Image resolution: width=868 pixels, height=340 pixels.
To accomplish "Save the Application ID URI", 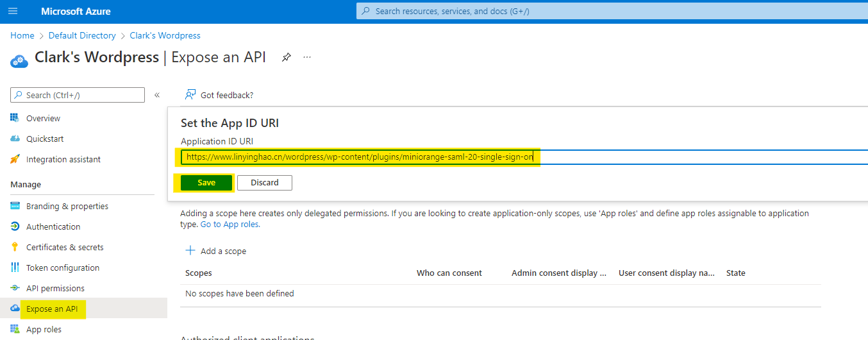I will [206, 183].
